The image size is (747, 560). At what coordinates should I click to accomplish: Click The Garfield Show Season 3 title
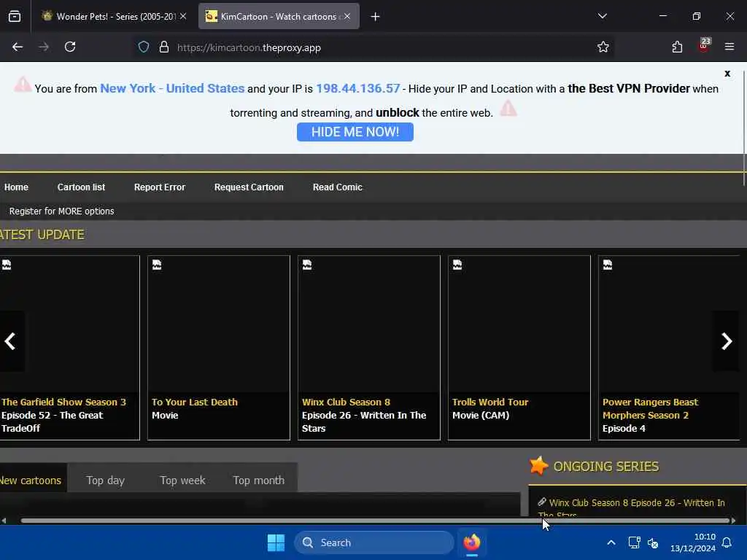pos(64,402)
